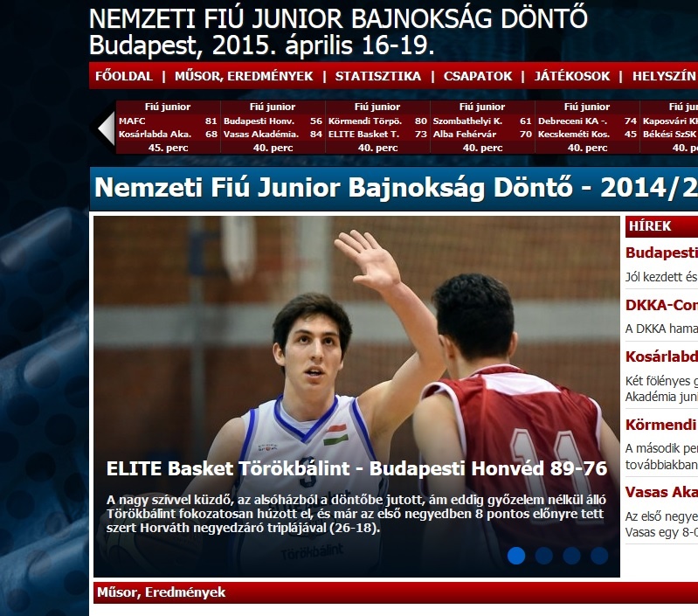Select the first slideshow dot indicator

click(516, 555)
